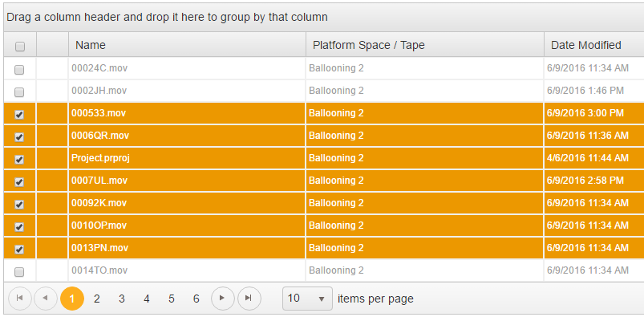Viewport: 644px width, 317px height.
Task: Go to page 5
Action: pos(172,299)
